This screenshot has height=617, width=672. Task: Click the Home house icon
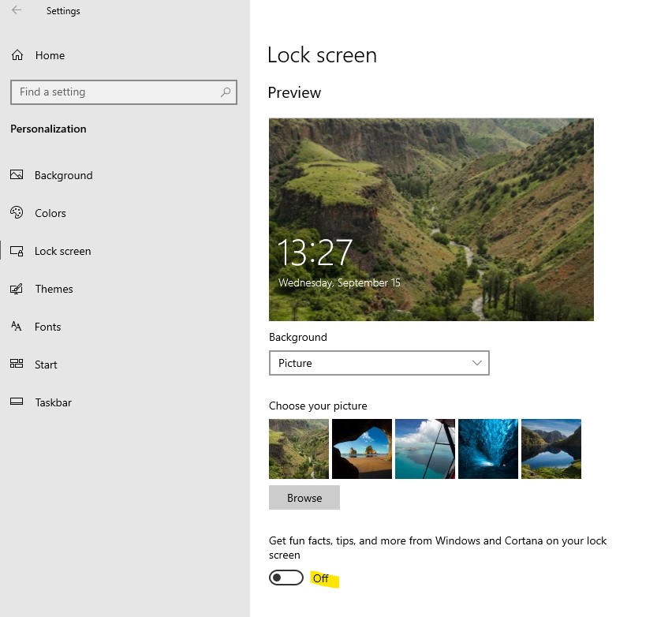pyautogui.click(x=17, y=55)
